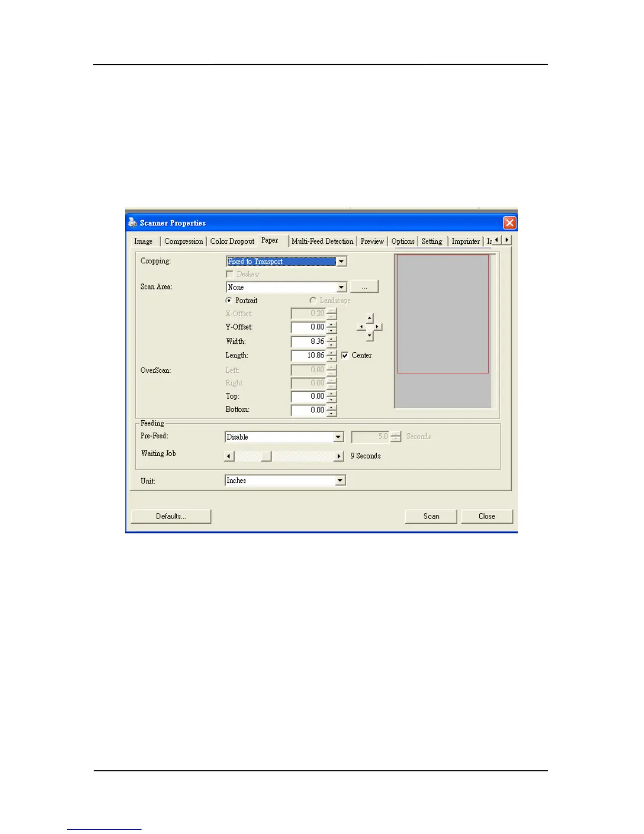Click the OverScan Bottom value field

(308, 410)
